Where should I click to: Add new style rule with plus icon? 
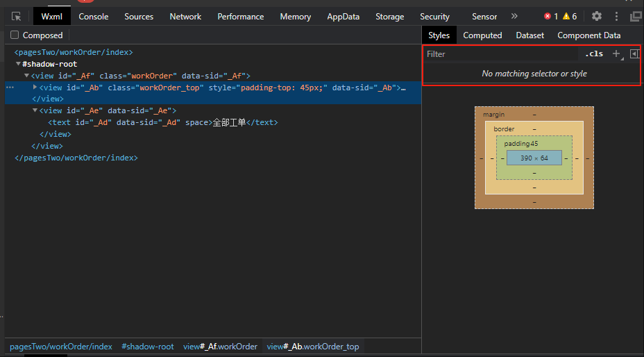tap(616, 53)
